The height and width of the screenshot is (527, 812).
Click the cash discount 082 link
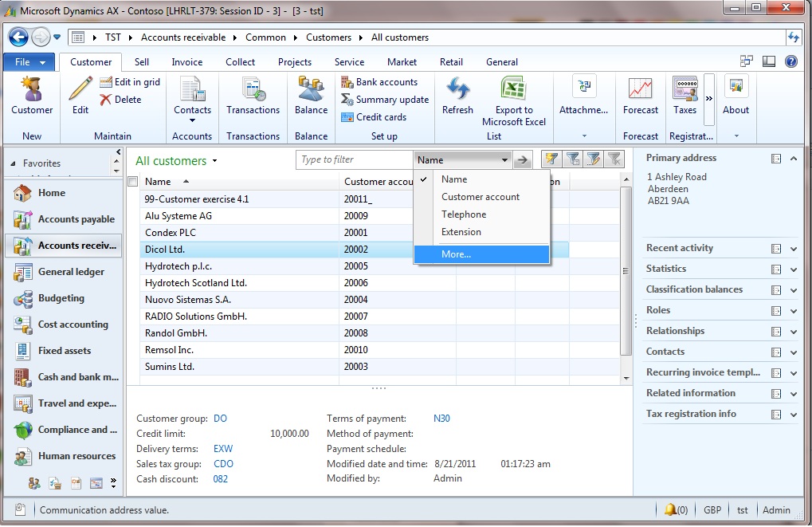[221, 479]
